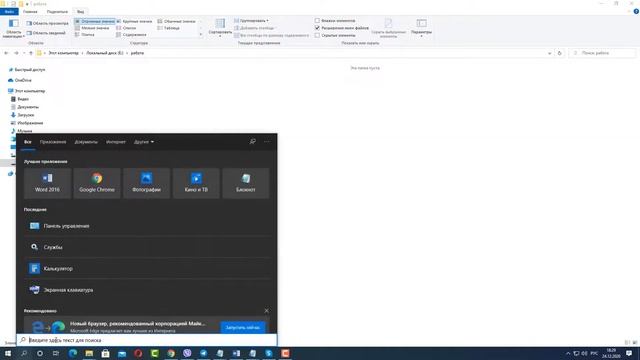The image size is (640, 360).
Task: Open Explorer help question mark icon
Action: [x=636, y=11]
